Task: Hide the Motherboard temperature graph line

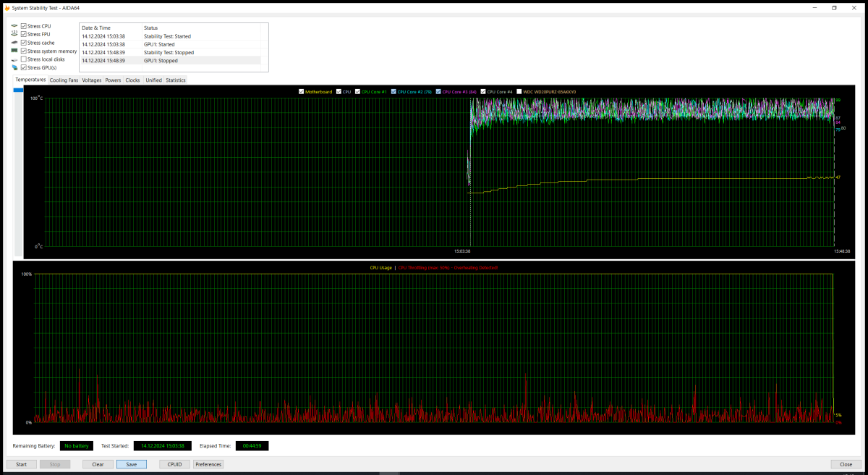Action: (302, 92)
